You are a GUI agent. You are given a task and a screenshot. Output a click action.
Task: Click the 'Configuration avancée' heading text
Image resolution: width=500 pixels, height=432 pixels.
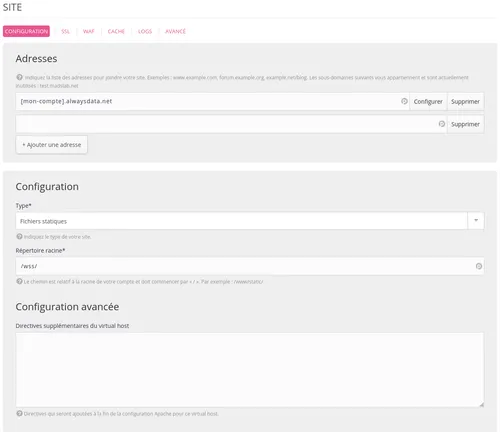pos(67,307)
